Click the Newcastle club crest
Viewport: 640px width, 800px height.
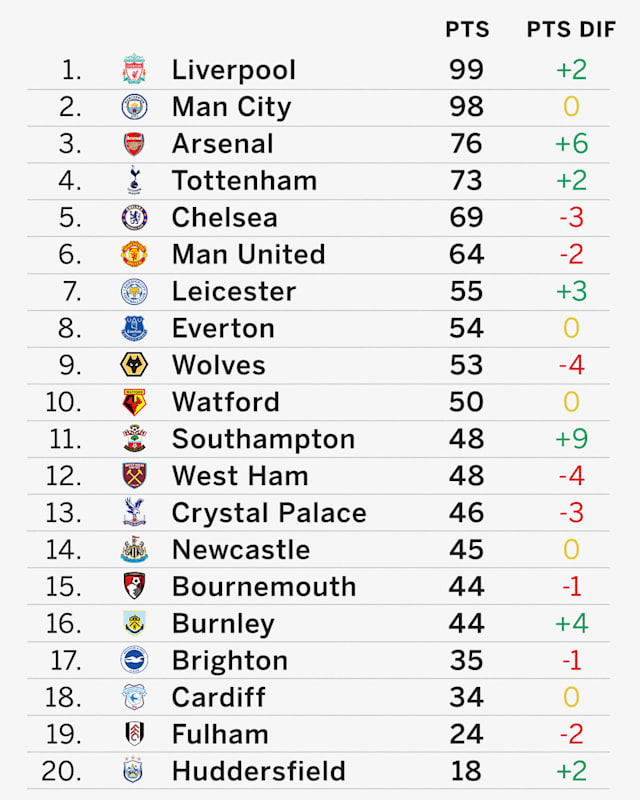coord(134,549)
